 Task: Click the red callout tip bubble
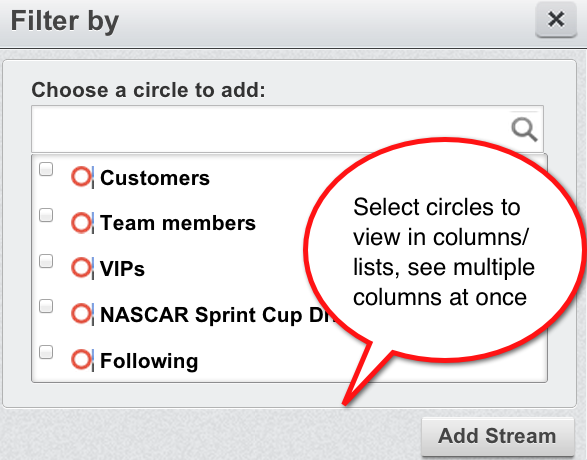(x=444, y=251)
